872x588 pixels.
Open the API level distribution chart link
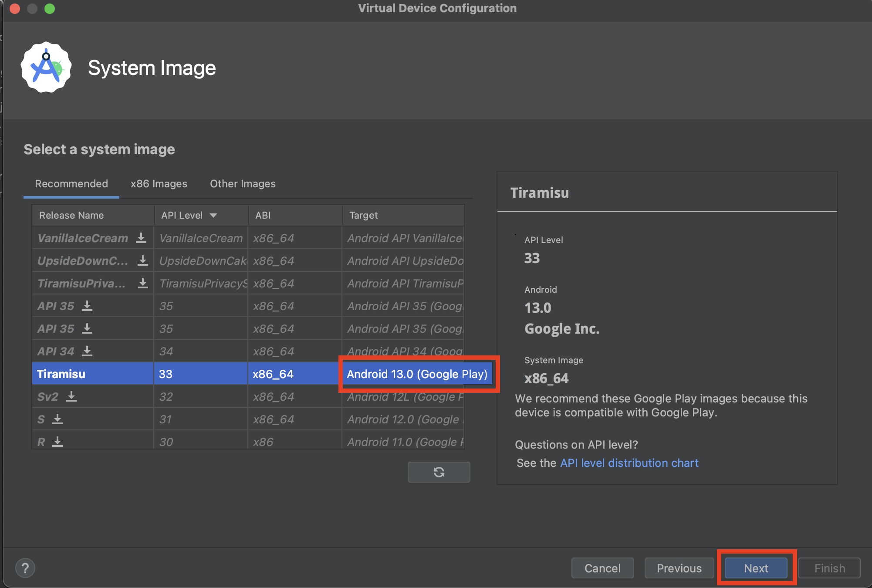coord(629,463)
